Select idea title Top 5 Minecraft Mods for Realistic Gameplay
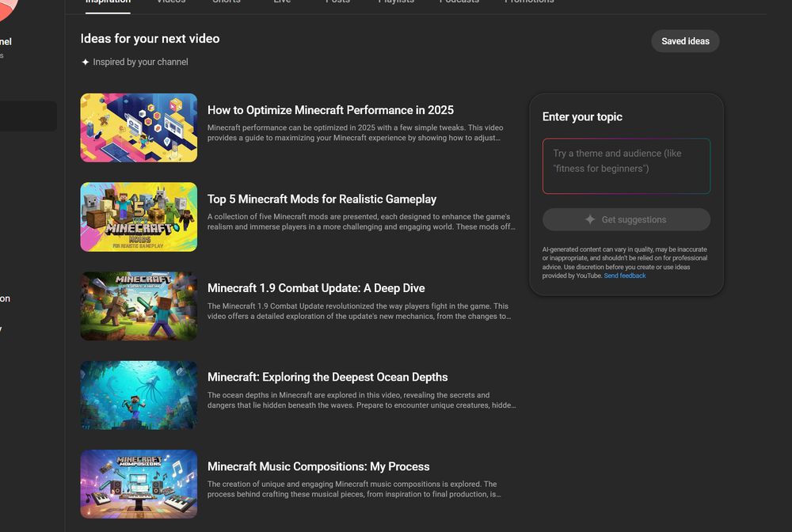Screen dimensions: 792x532 click(x=322, y=199)
